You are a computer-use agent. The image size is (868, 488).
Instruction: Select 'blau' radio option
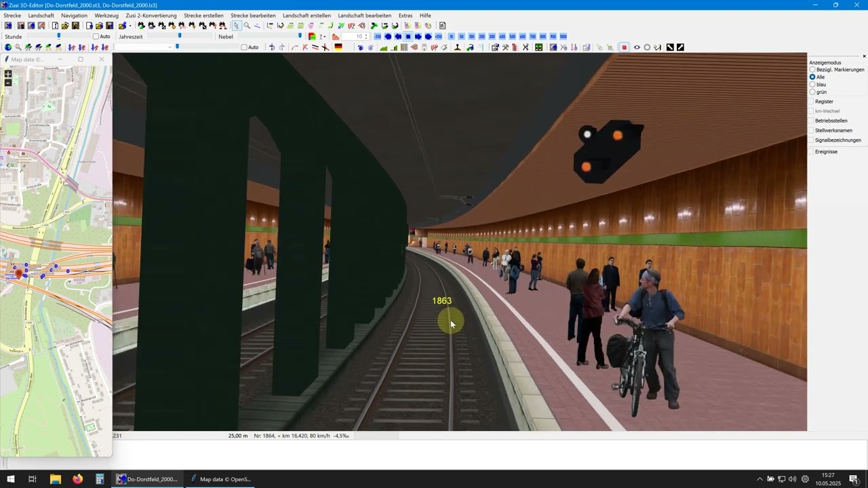(812, 85)
